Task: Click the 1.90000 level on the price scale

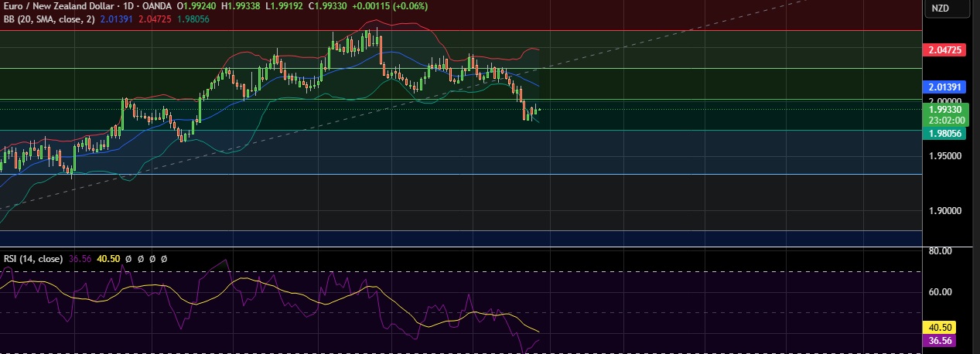Action: point(944,211)
